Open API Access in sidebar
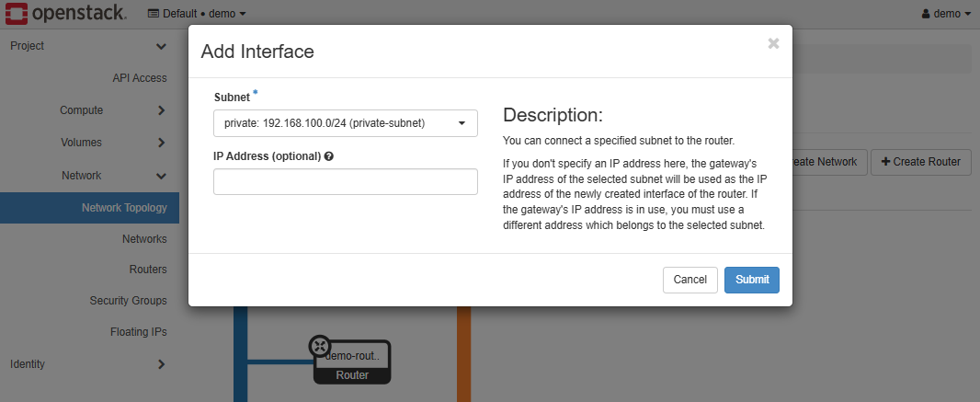980x402 pixels. point(139,78)
